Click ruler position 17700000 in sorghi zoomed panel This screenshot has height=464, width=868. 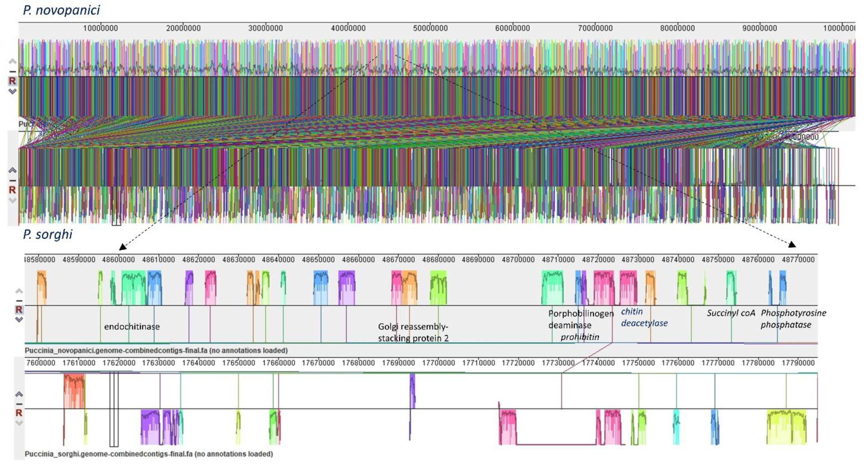(438, 363)
